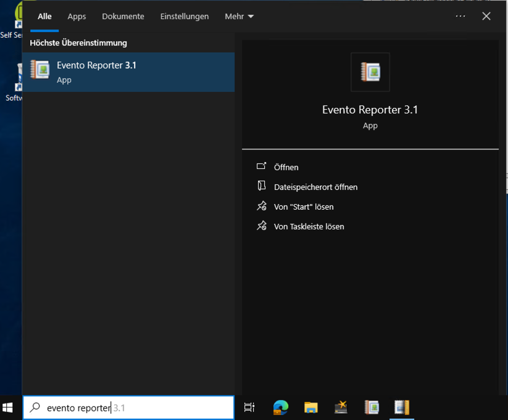Choose Von "Start" lösen

(303, 207)
